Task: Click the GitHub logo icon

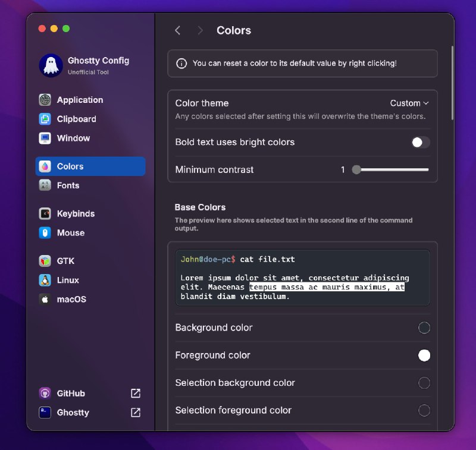Action: [45, 394]
